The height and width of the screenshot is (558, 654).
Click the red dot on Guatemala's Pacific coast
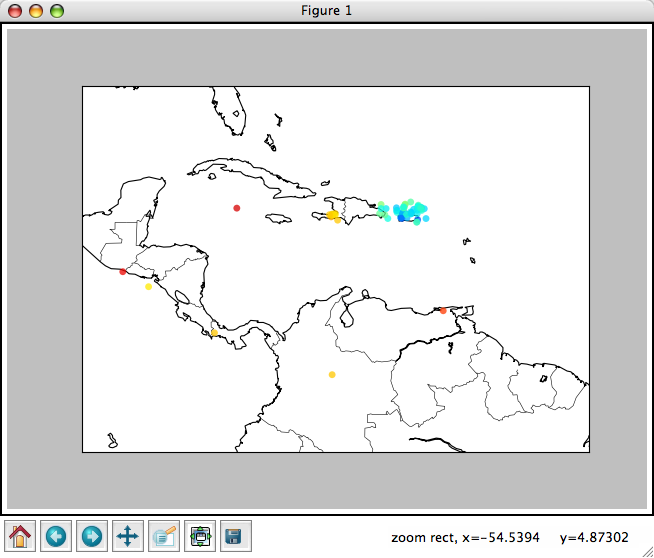pos(123,271)
